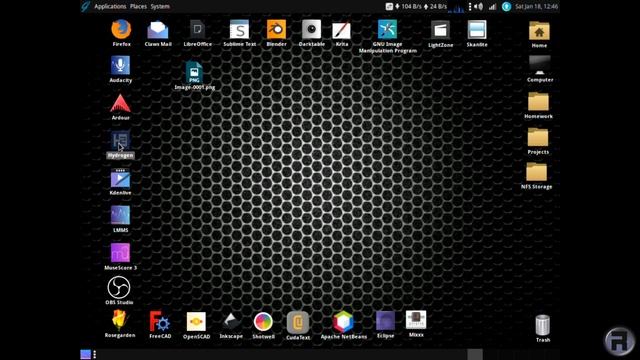Launch Claws Mail from the desktop
The height and width of the screenshot is (360, 640).
pos(158,30)
